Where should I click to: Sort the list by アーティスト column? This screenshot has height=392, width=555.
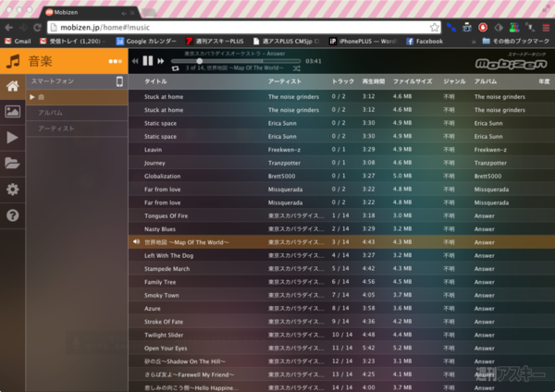pyautogui.click(x=285, y=81)
